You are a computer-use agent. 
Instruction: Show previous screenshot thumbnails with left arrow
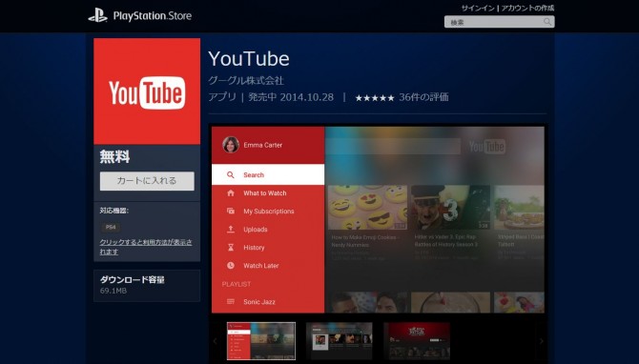click(x=216, y=341)
